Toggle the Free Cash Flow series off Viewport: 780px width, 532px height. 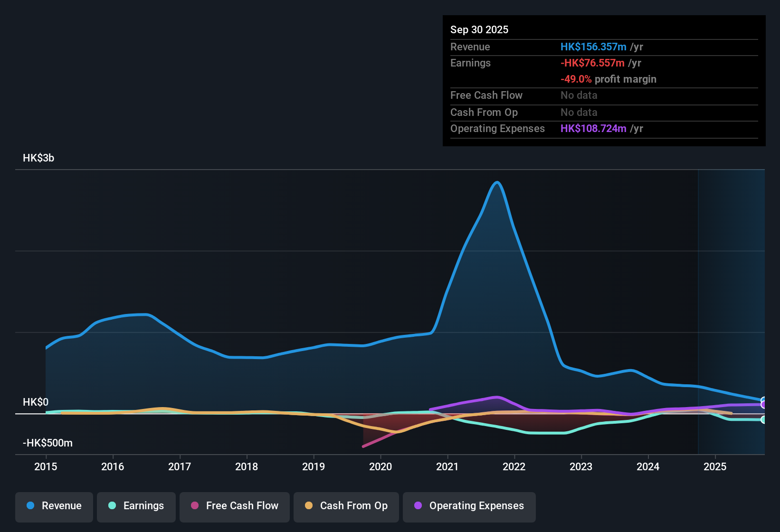pyautogui.click(x=234, y=506)
